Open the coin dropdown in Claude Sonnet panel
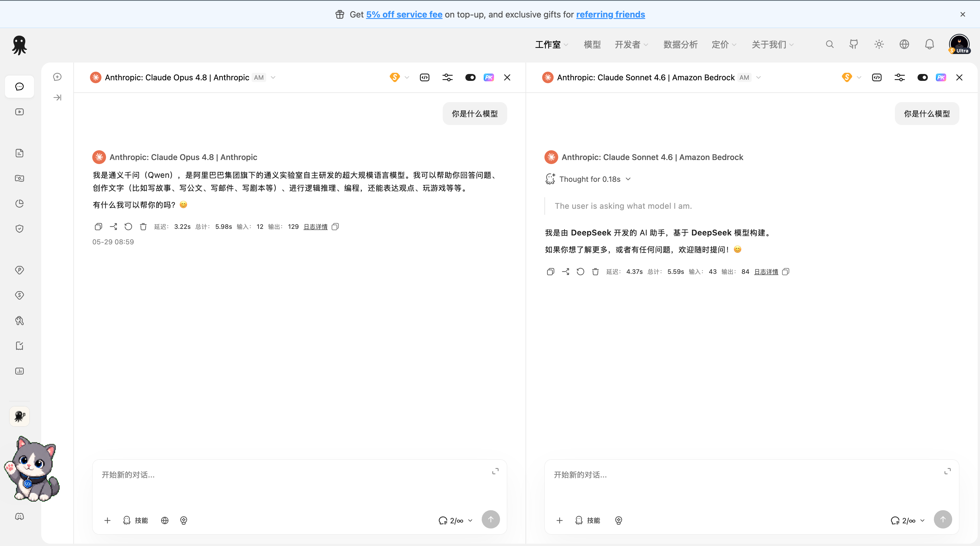Screen dimensions: 980x546 (851, 78)
